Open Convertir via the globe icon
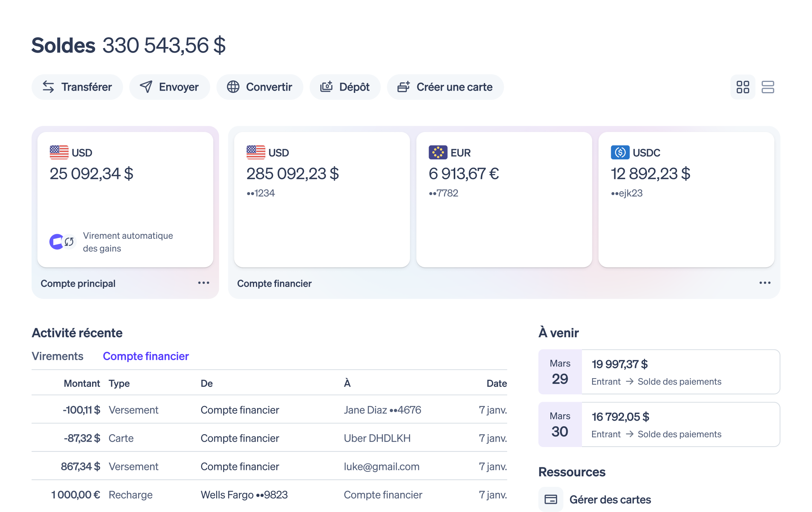Image resolution: width=812 pixels, height=512 pixels. (233, 87)
